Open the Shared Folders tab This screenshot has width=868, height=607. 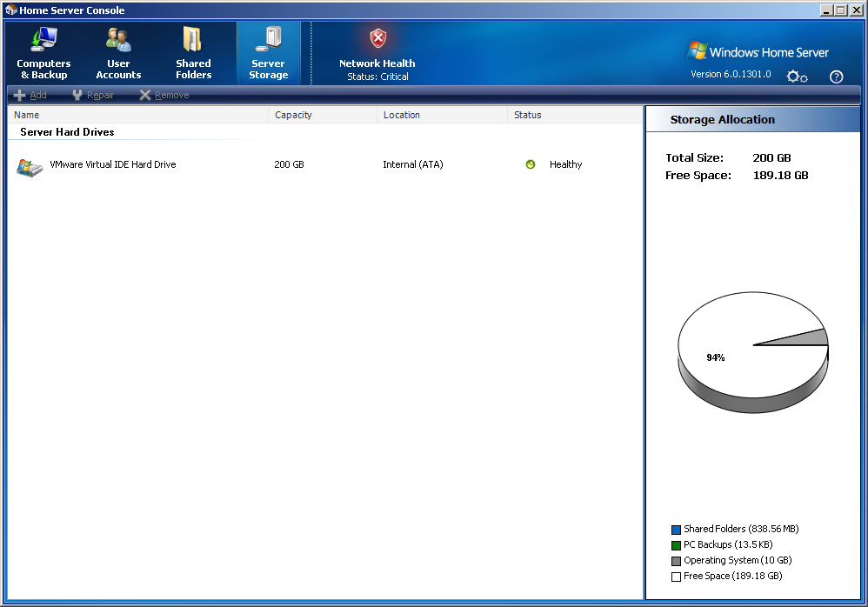(193, 54)
